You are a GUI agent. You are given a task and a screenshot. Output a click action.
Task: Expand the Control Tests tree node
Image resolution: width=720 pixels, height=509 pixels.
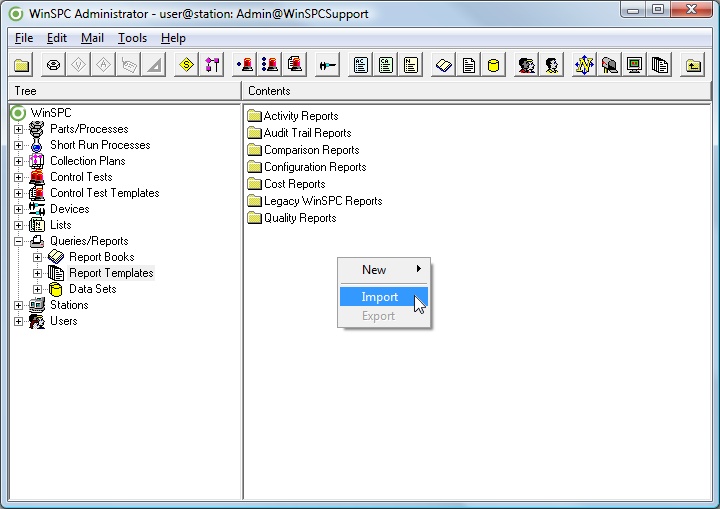18,177
